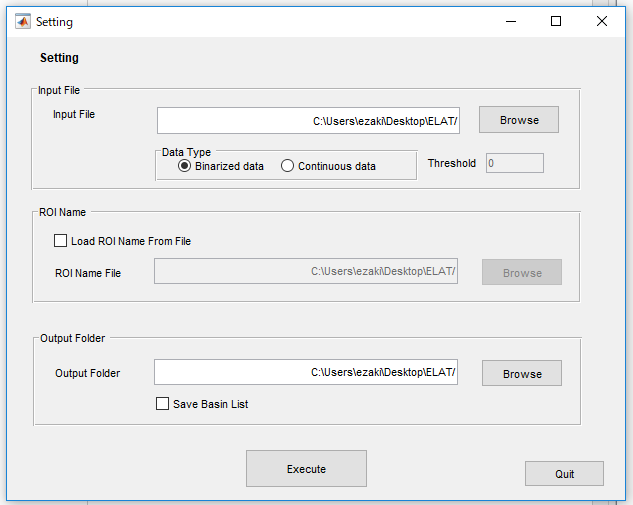This screenshot has height=505, width=633.
Task: Click the ROI Name File path field
Action: click(306, 271)
